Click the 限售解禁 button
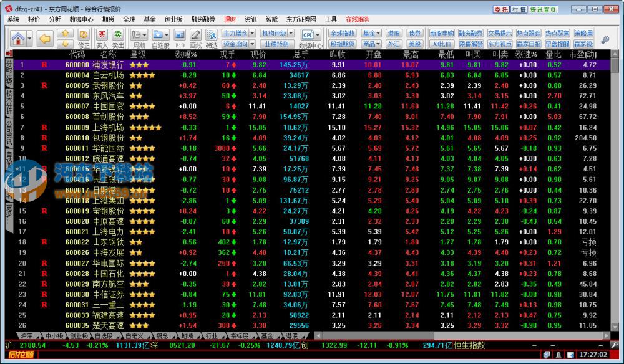This screenshot has height=364, width=624. 470,44
